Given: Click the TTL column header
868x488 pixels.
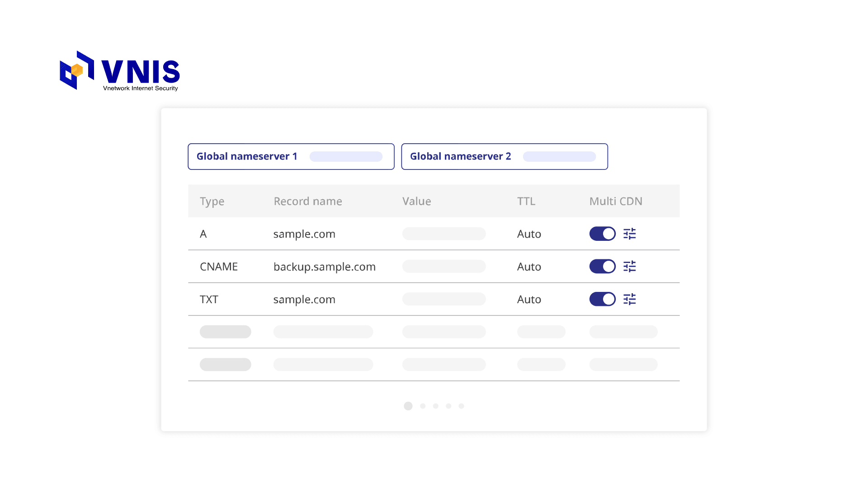Looking at the screenshot, I should tap(526, 201).
